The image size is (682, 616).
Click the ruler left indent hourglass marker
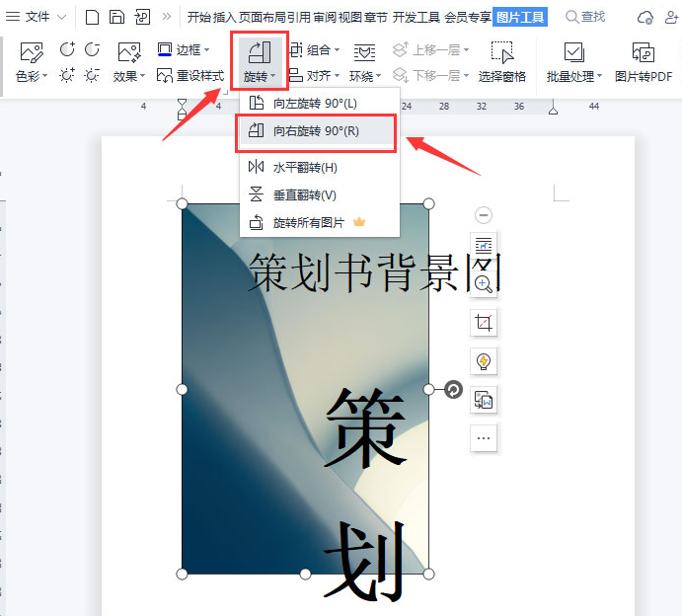click(x=182, y=110)
